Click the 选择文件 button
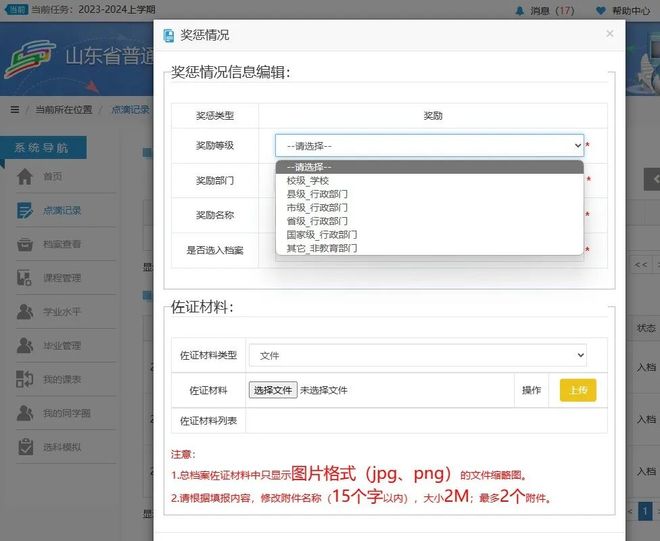This screenshot has width=660, height=541. [273, 390]
